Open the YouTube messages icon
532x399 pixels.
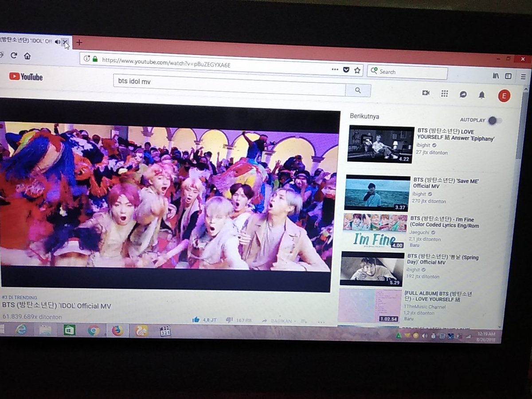click(x=463, y=94)
